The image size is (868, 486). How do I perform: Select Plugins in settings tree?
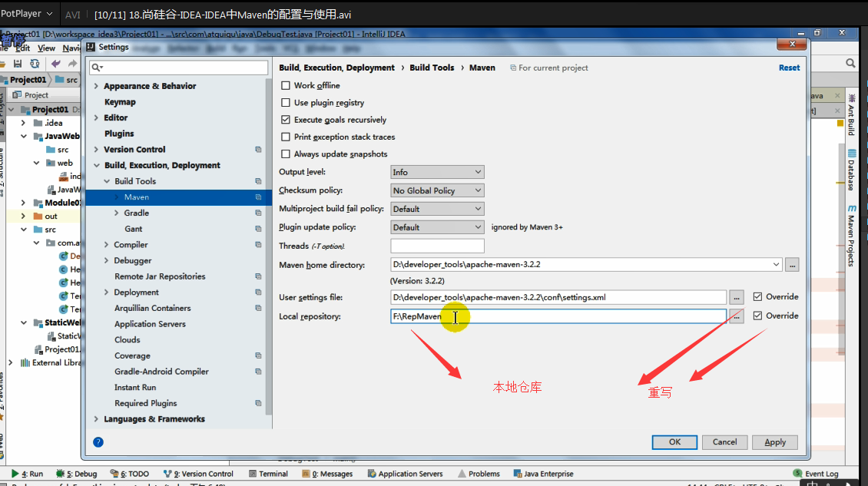(119, 134)
